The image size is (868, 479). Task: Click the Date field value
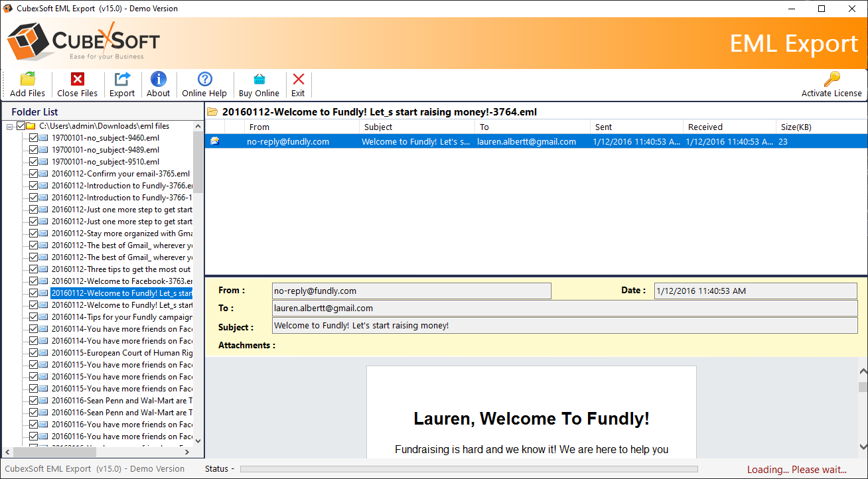tap(755, 291)
